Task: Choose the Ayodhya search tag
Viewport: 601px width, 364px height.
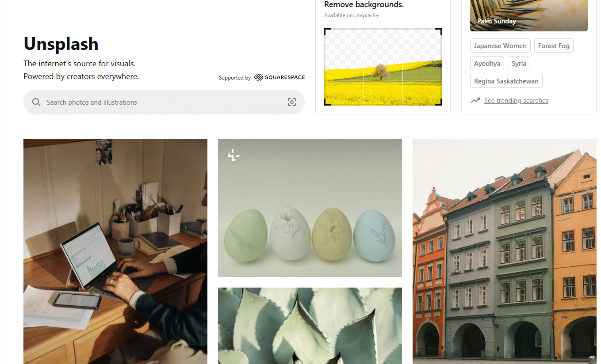Action: click(x=487, y=64)
